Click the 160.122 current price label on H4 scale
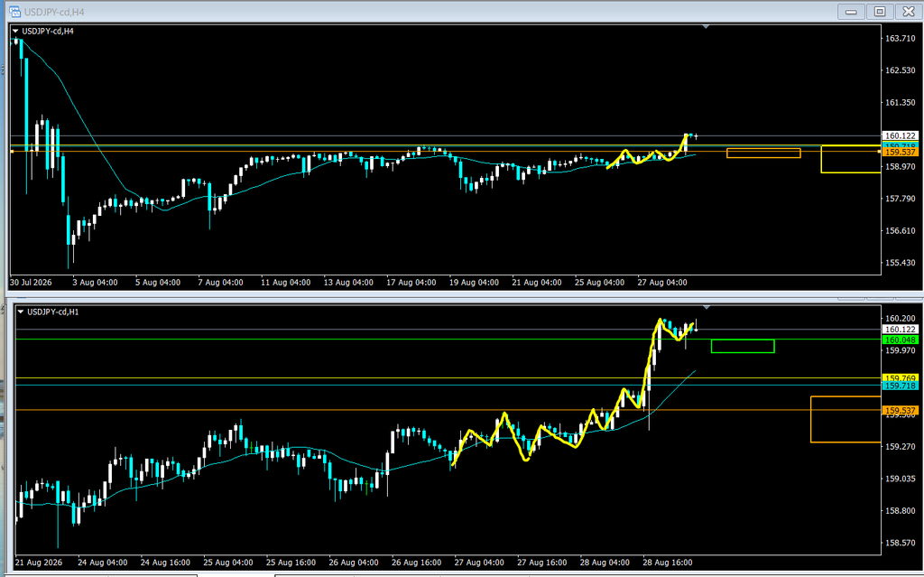This screenshot has width=924, height=577. coord(900,135)
